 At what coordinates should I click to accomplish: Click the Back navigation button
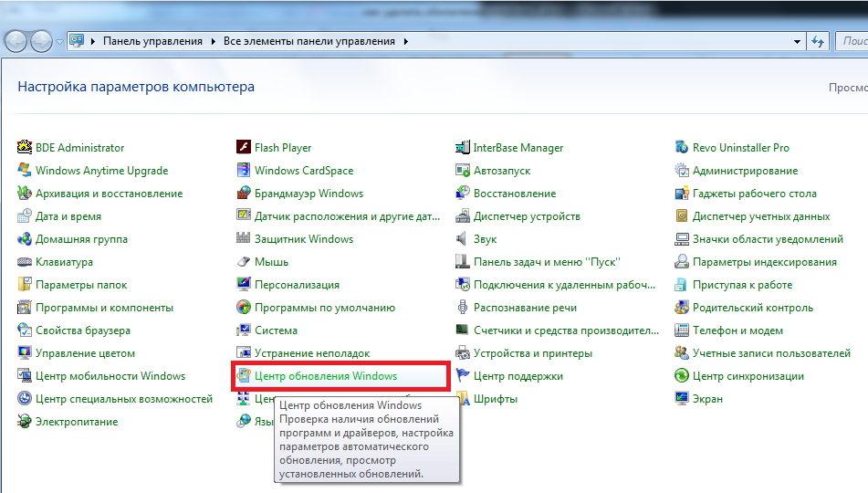click(16, 41)
